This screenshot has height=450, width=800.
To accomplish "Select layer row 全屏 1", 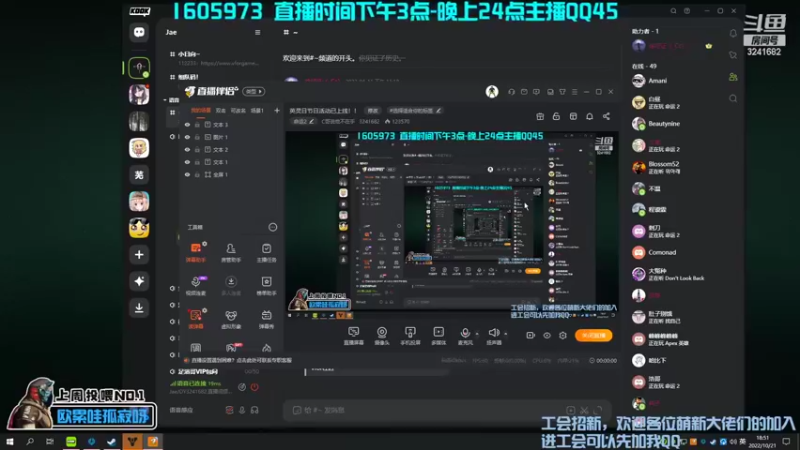I will (x=230, y=174).
